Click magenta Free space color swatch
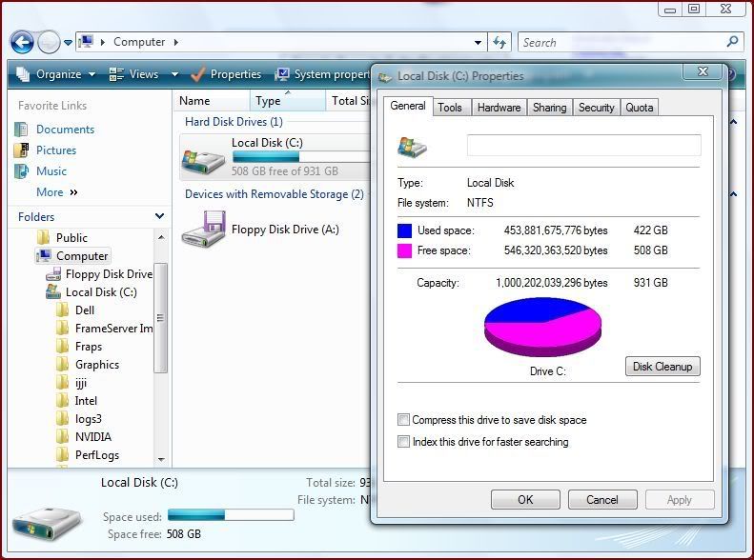Viewport: 754px width, 560px height. (404, 250)
